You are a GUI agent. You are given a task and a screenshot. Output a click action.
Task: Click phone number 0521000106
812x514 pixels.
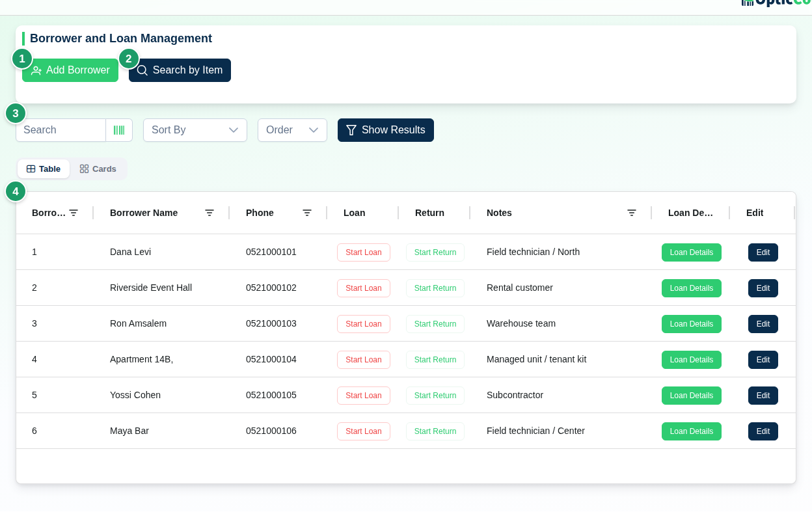click(x=271, y=431)
